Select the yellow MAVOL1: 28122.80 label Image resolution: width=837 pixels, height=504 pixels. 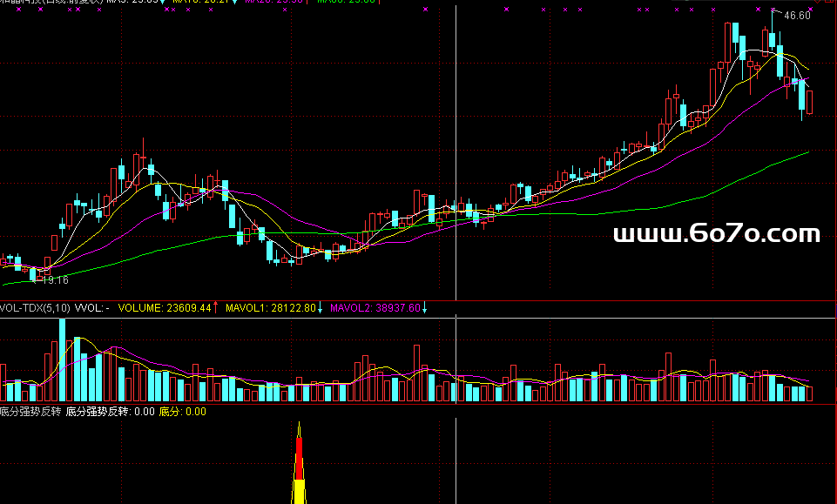click(x=270, y=308)
